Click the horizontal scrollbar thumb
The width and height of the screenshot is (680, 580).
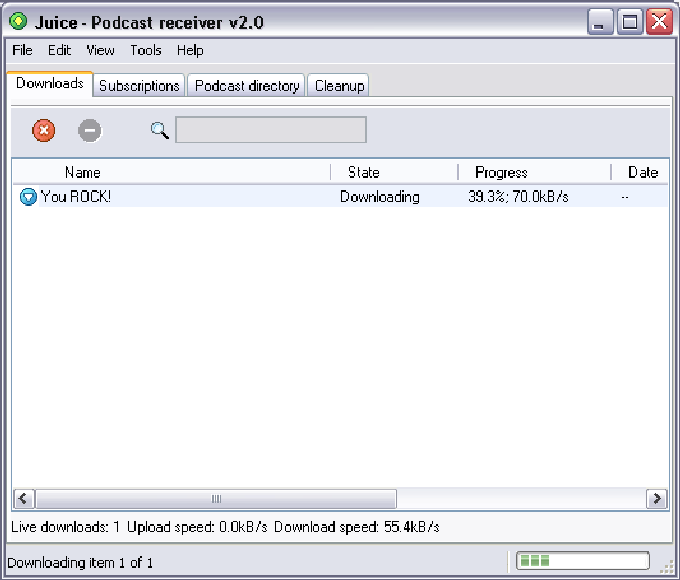point(216,498)
